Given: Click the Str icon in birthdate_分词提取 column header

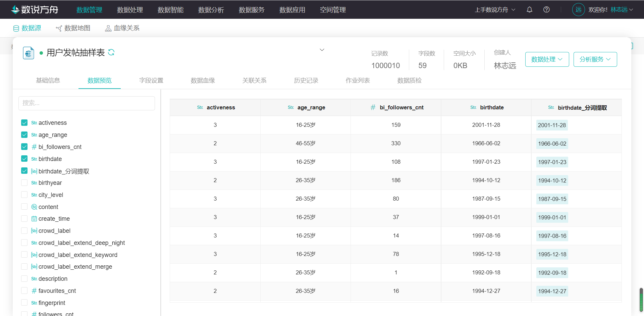Looking at the screenshot, I should point(551,107).
